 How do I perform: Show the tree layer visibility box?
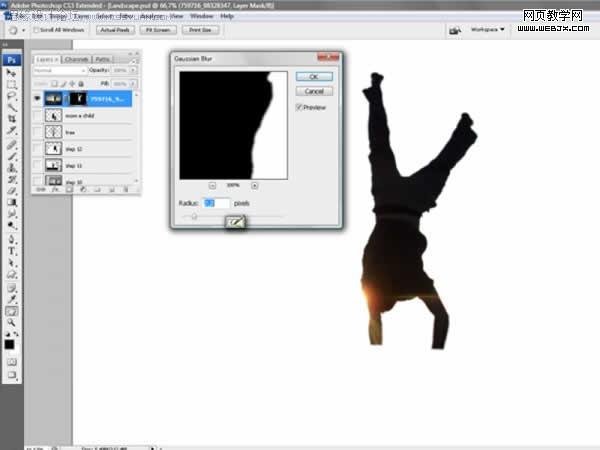(x=37, y=132)
